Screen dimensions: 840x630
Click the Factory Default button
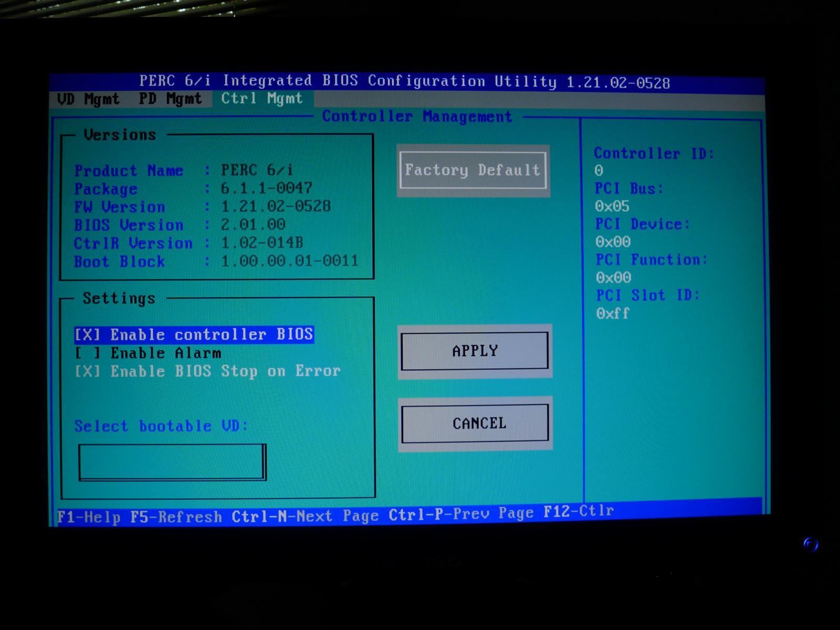473,170
